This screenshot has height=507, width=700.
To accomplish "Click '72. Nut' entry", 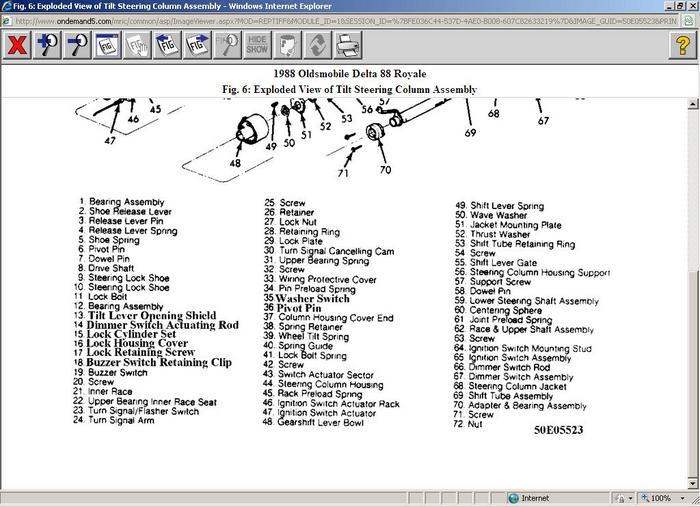I will coord(468,424).
